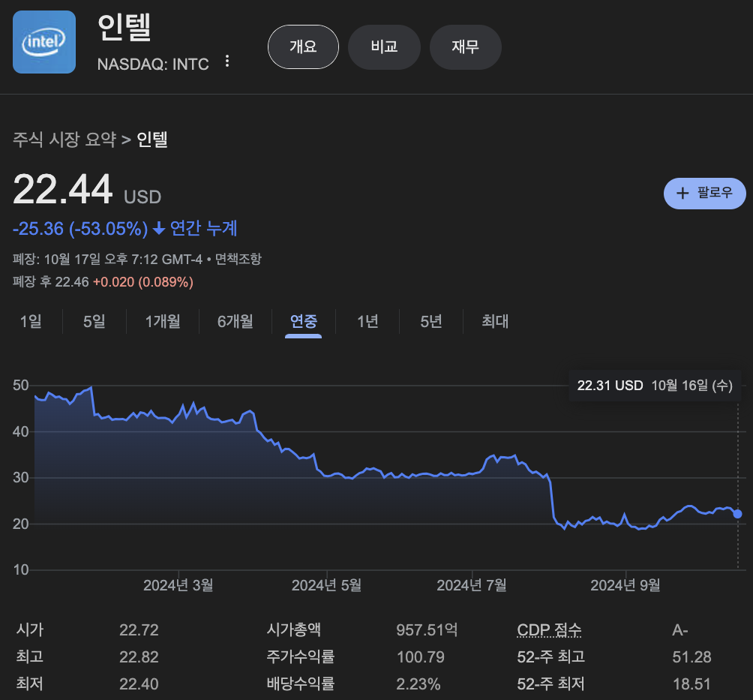Open the 재무 financials tab
This screenshot has height=700, width=753.
[465, 47]
